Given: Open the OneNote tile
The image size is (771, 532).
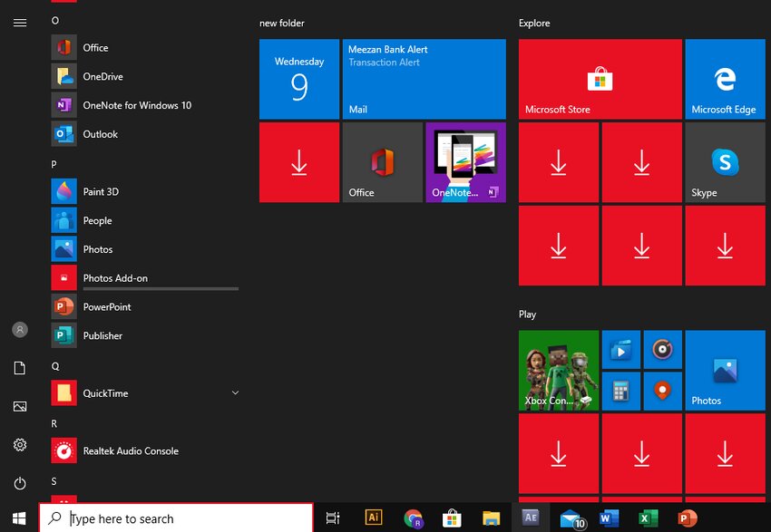Looking at the screenshot, I should pos(465,162).
